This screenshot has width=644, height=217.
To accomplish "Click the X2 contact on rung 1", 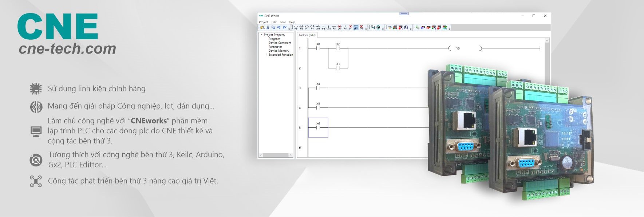I will point(338,48).
